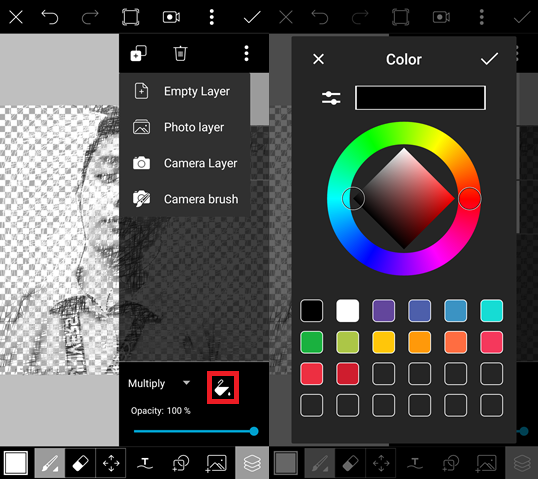Screen dimensions: 538x479
Task: Redo the action on the left screen toolbar
Action: [90, 17]
